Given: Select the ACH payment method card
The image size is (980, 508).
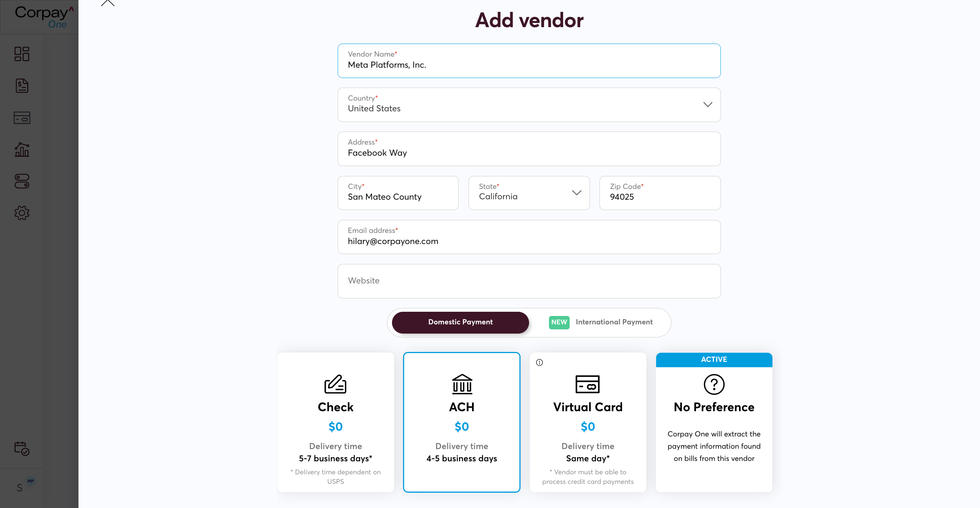Looking at the screenshot, I should pyautogui.click(x=462, y=422).
